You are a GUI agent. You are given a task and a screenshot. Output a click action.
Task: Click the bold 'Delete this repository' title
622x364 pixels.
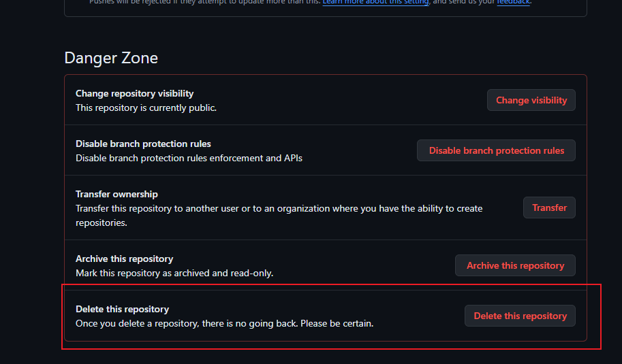point(122,309)
